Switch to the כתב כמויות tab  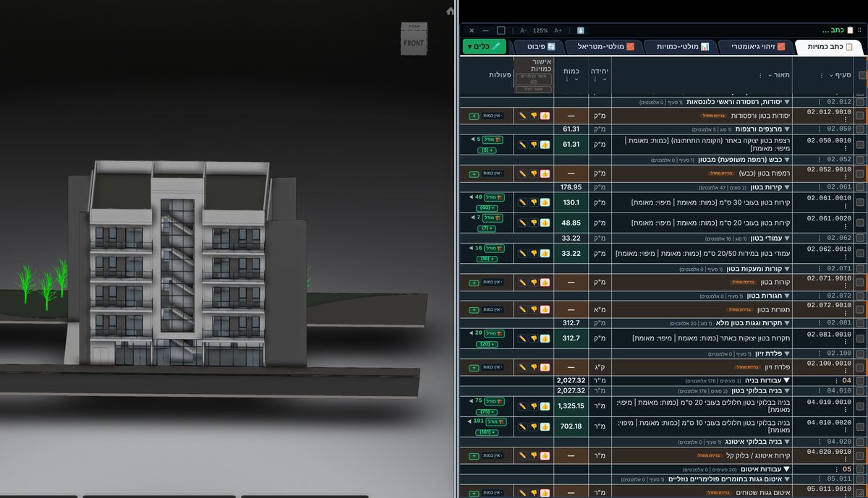pos(830,47)
